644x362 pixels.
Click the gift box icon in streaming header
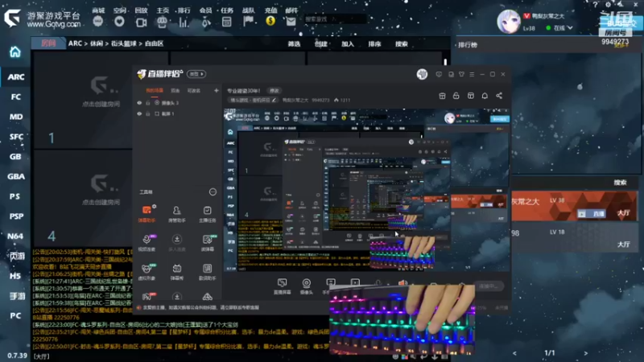[x=442, y=96]
